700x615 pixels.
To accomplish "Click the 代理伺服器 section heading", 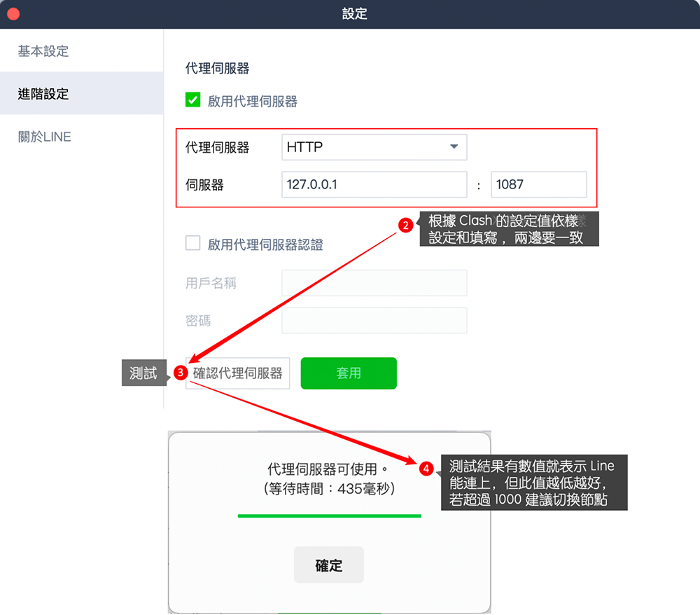I will tap(218, 69).
